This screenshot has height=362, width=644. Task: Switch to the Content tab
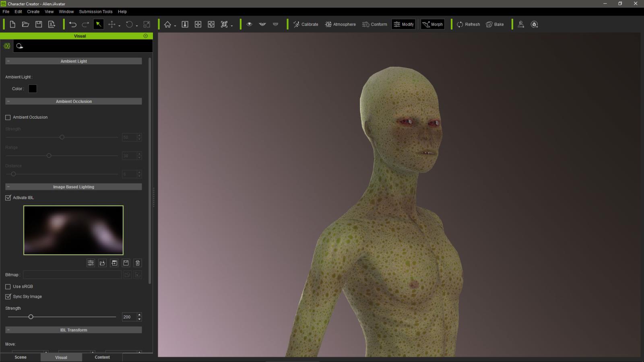(102, 357)
